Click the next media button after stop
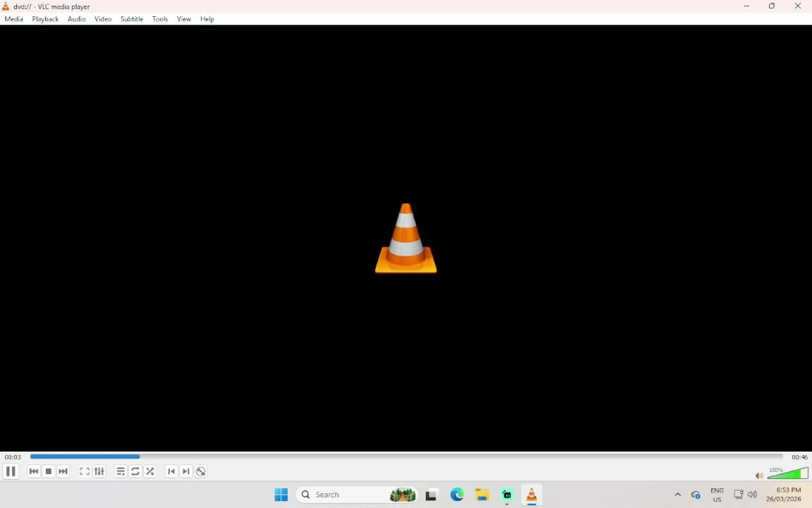812x508 pixels. click(x=63, y=471)
